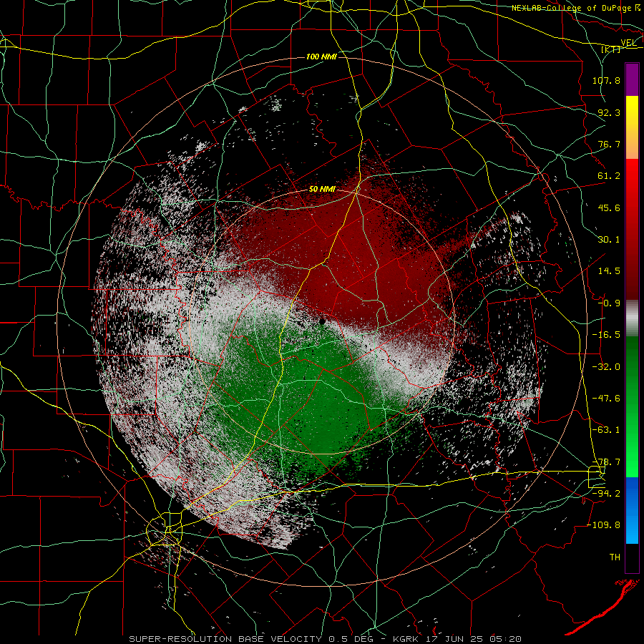This screenshot has width=644, height=644.
Task: Click the -0.9 velocity scale value
Action: click(x=609, y=303)
